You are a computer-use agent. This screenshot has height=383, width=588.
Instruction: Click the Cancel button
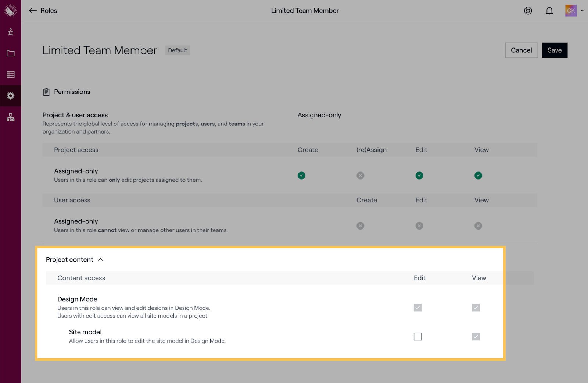[x=521, y=50]
